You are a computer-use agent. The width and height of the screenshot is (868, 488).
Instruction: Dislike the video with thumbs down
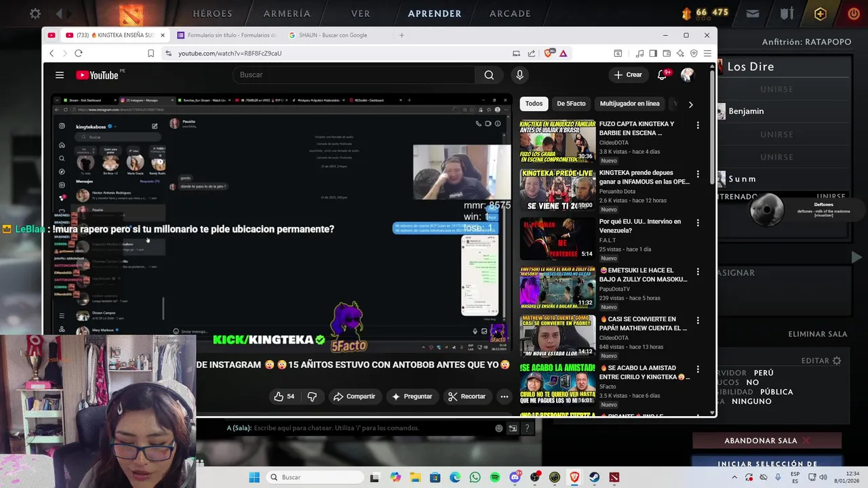312,396
